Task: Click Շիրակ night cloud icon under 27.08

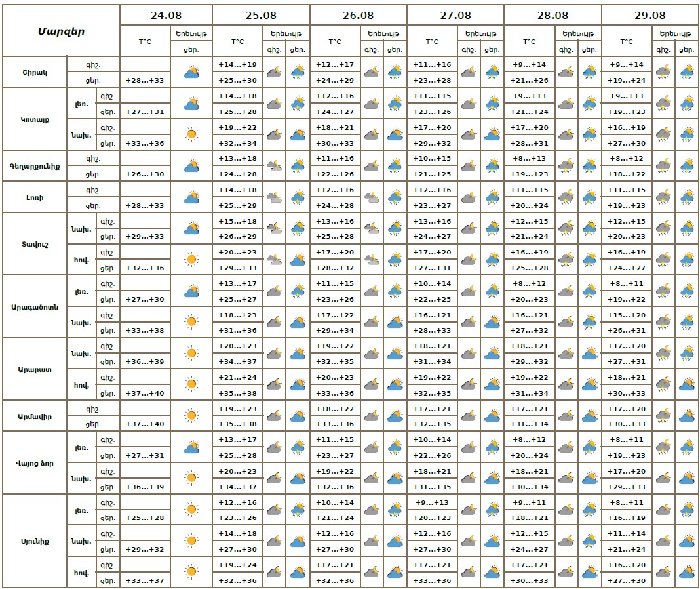Action: pos(469,72)
